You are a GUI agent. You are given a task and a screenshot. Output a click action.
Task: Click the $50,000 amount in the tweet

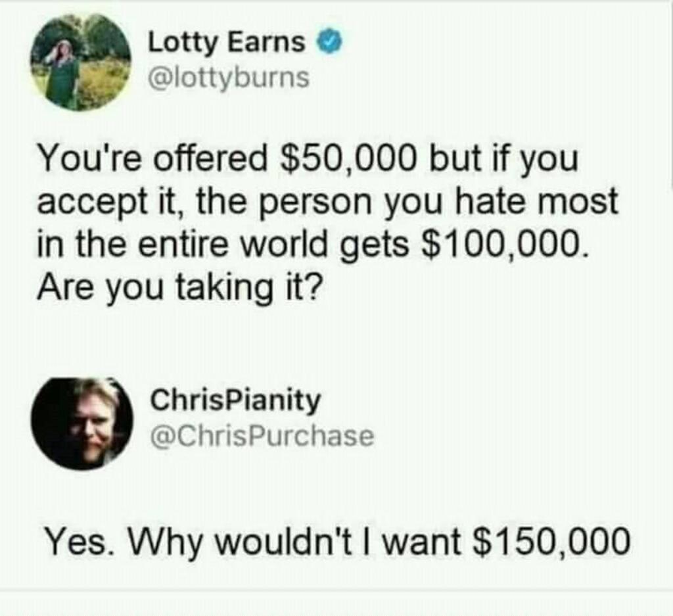(348, 158)
